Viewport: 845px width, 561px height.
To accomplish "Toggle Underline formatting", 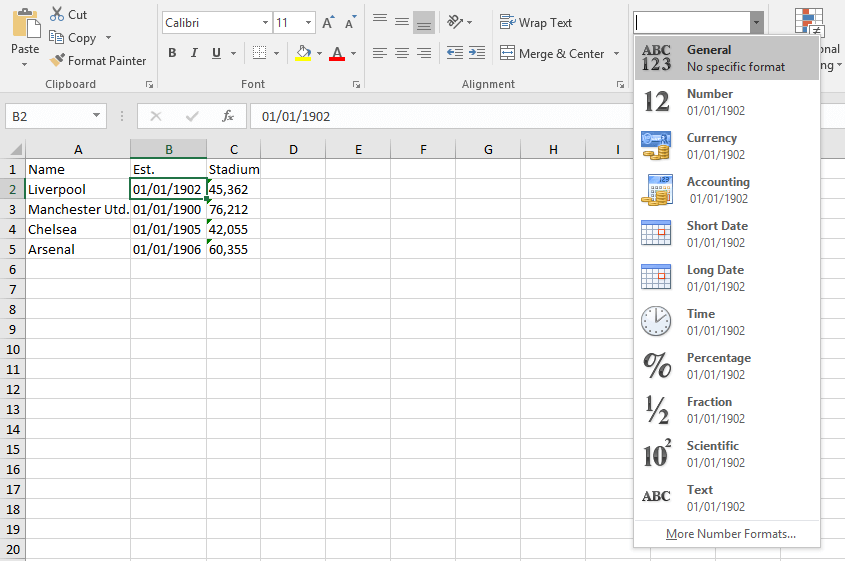I will point(216,53).
